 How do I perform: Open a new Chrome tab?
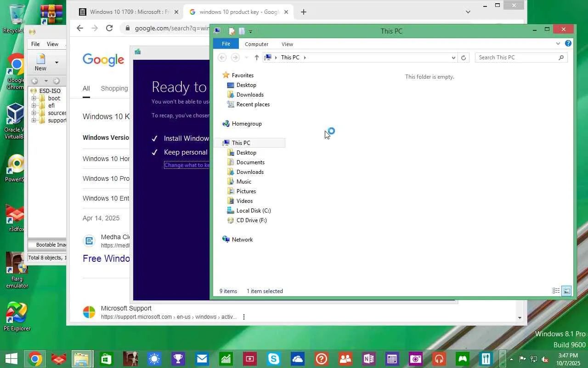point(304,12)
